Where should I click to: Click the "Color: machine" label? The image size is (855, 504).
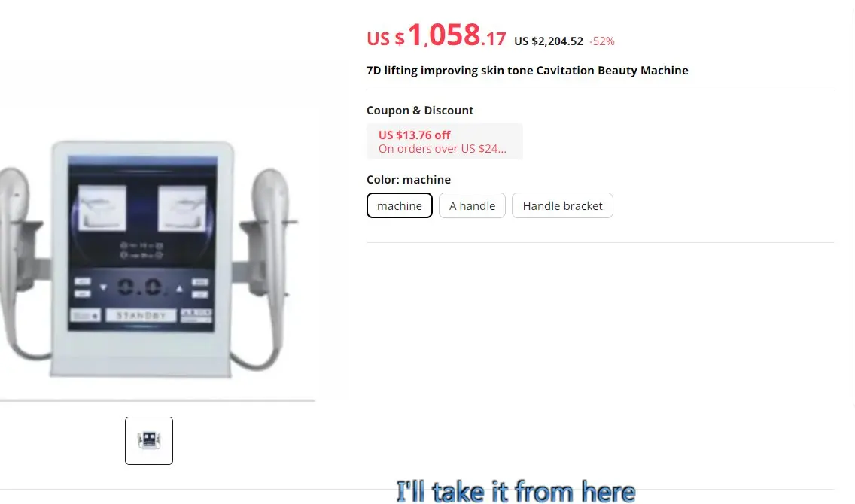(409, 179)
